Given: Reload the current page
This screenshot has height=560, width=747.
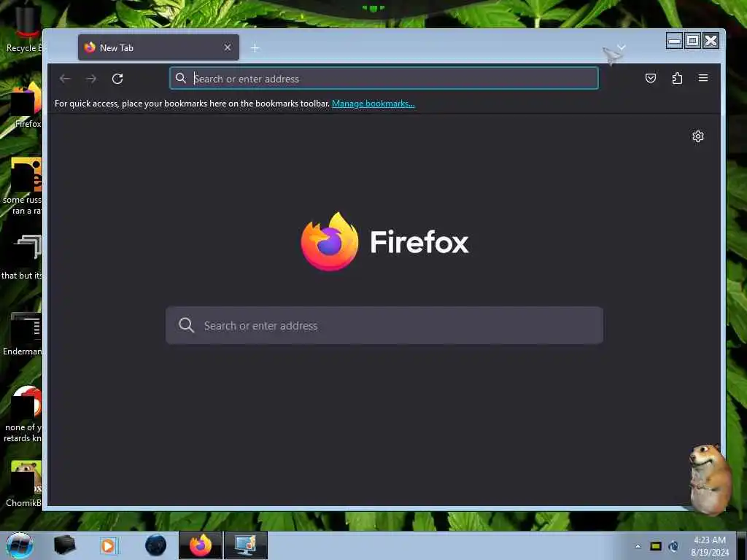Looking at the screenshot, I should [x=117, y=79].
